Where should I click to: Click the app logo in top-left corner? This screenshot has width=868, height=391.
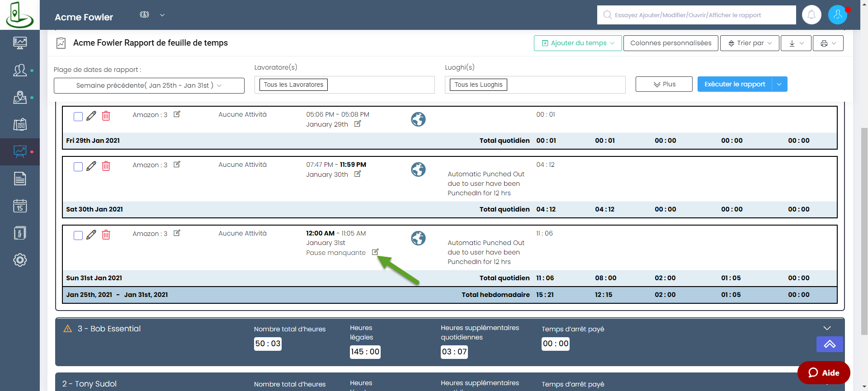coord(19,15)
